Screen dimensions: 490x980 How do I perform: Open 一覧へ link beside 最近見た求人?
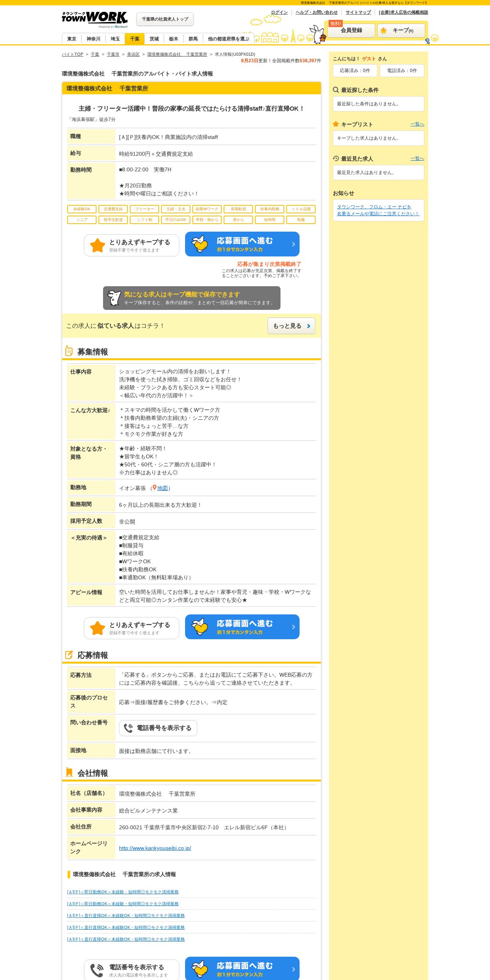[417, 158]
